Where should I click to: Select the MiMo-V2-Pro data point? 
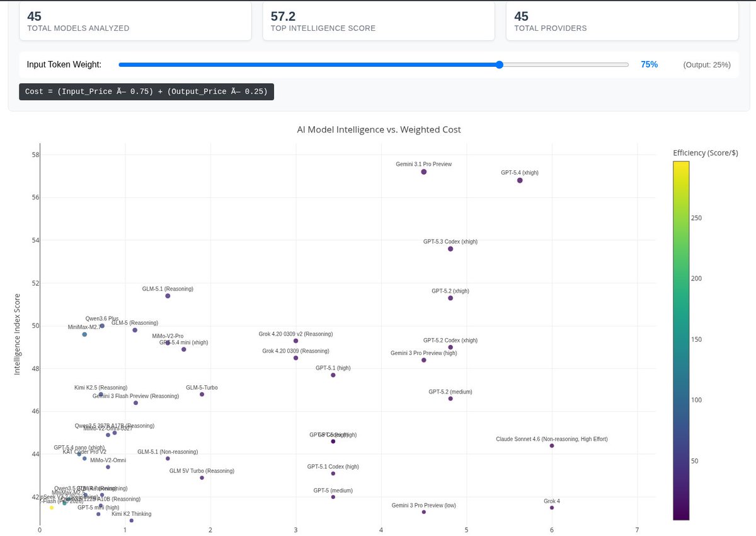[168, 342]
